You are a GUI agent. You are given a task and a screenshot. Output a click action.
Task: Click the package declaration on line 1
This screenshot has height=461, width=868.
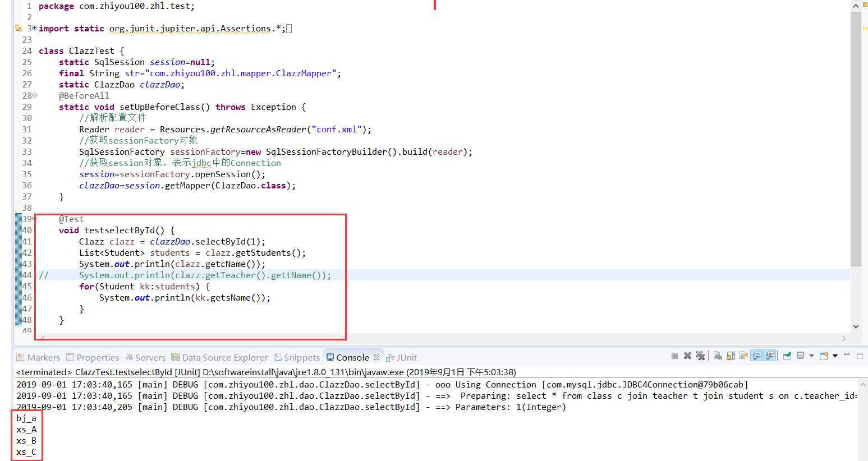(x=117, y=6)
